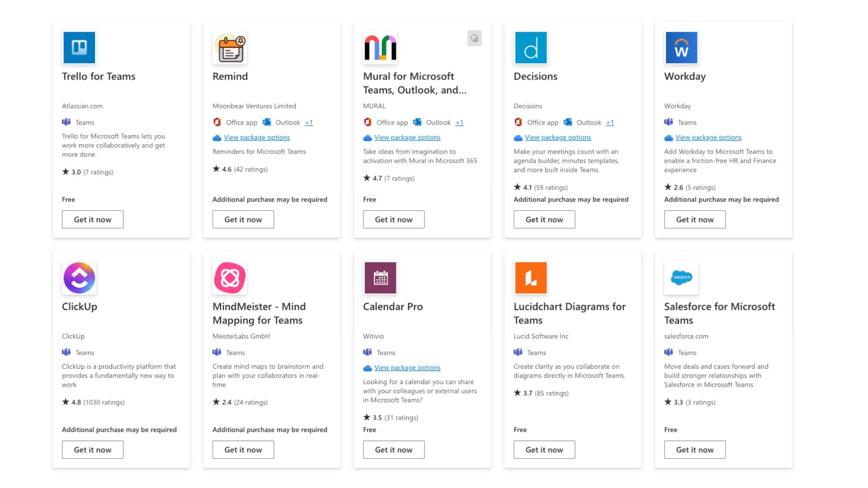Image resolution: width=868 pixels, height=488 pixels.
Task: Click the Teams icon on Trello card
Action: click(x=66, y=122)
